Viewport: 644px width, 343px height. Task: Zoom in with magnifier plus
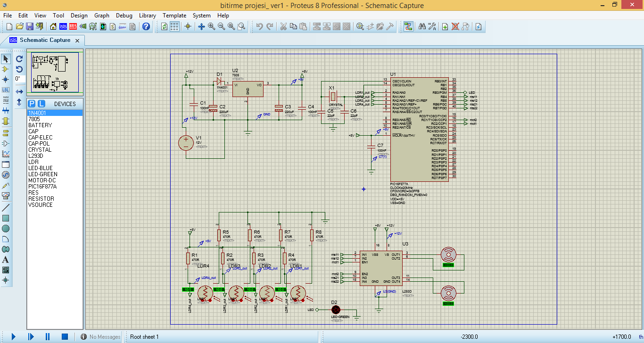pos(211,26)
